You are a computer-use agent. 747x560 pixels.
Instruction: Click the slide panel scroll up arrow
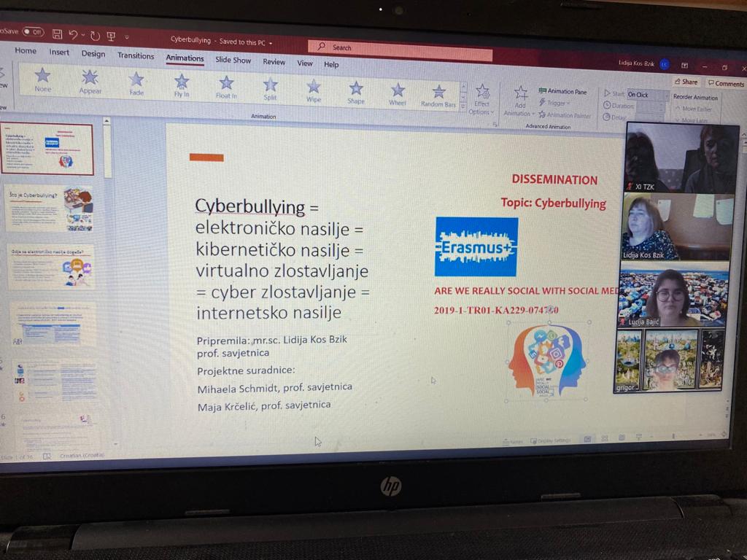pyautogui.click(x=107, y=121)
